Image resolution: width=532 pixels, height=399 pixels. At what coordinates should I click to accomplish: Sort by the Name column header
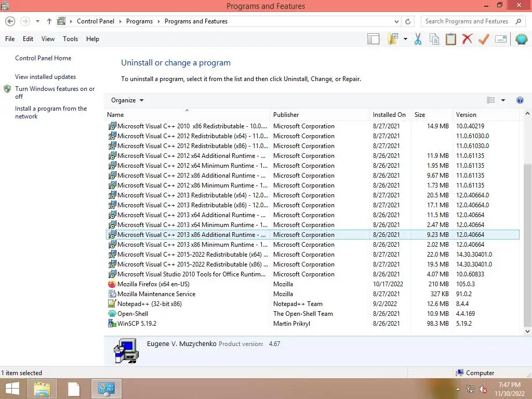(x=187, y=115)
